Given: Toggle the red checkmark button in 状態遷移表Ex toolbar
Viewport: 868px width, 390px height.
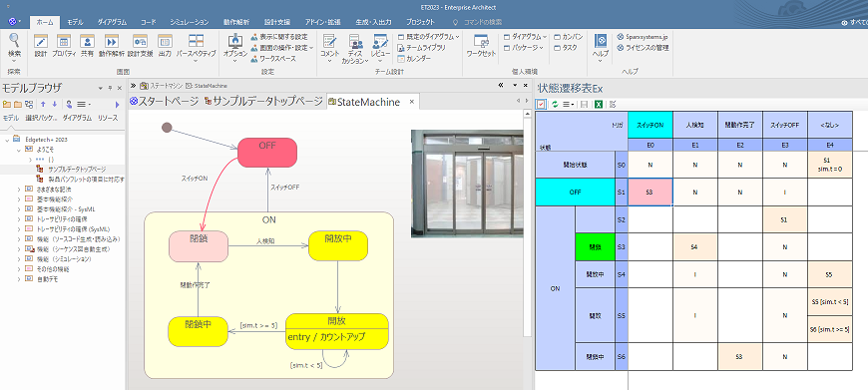Looking at the screenshot, I should [542, 104].
